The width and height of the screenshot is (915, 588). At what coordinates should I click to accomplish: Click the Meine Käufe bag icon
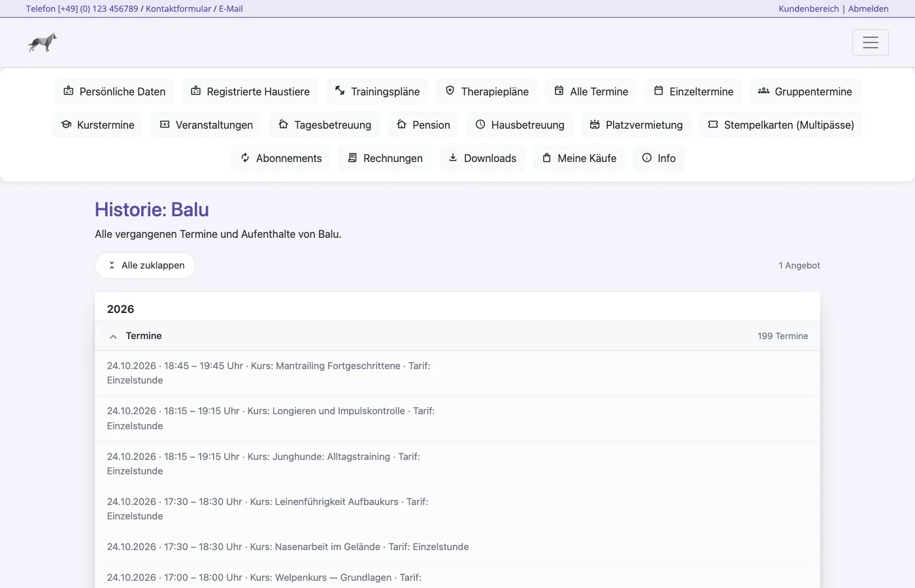coord(547,157)
